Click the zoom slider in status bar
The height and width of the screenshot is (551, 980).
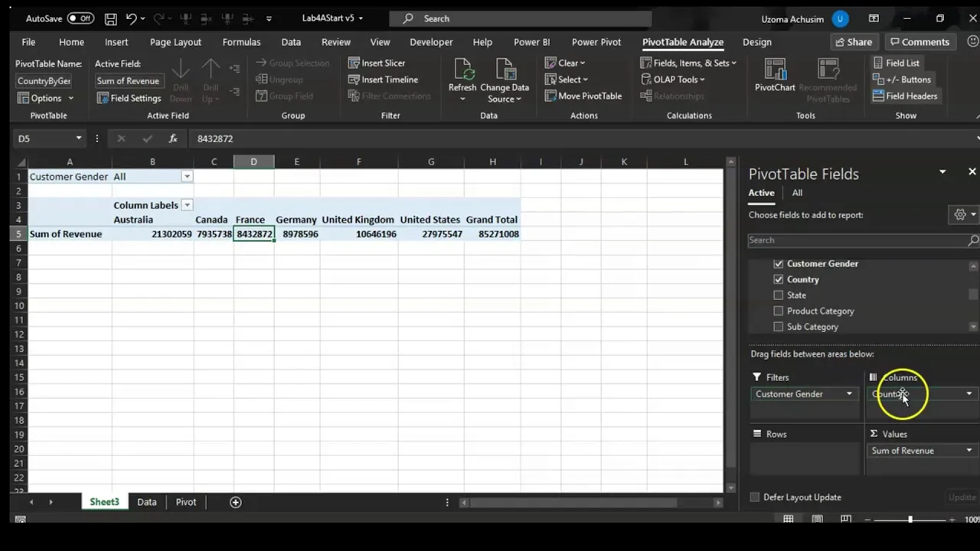click(x=910, y=520)
